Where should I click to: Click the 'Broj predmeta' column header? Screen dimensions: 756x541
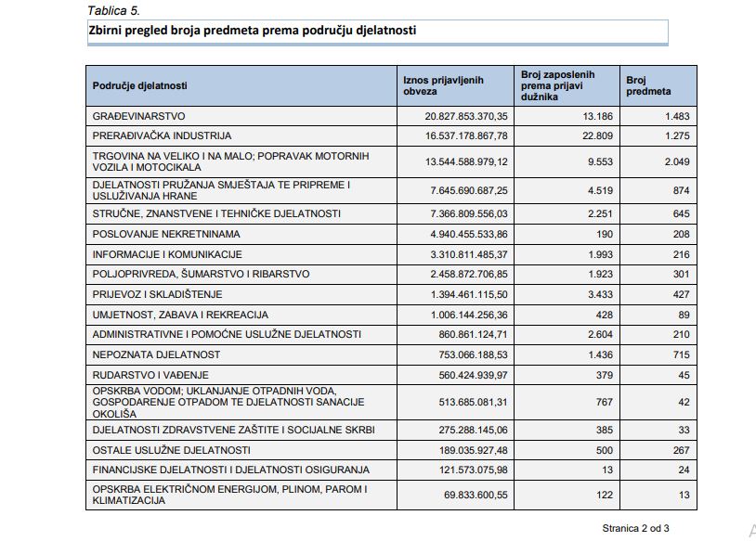(x=647, y=86)
